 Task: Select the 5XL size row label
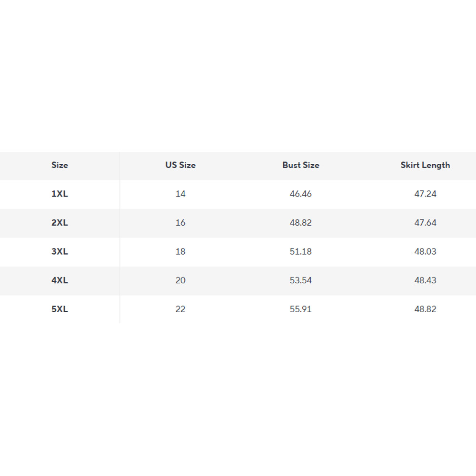click(x=59, y=309)
